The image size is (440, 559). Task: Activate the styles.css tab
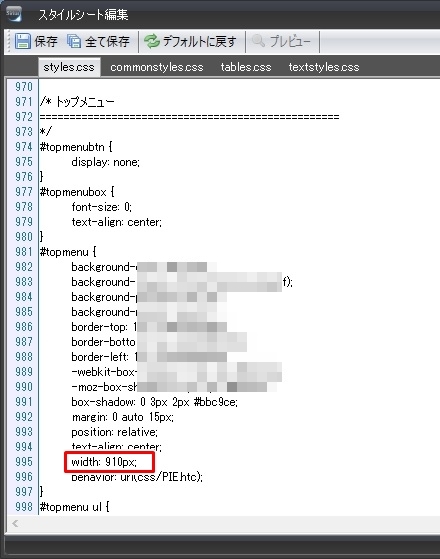pyautogui.click(x=69, y=67)
